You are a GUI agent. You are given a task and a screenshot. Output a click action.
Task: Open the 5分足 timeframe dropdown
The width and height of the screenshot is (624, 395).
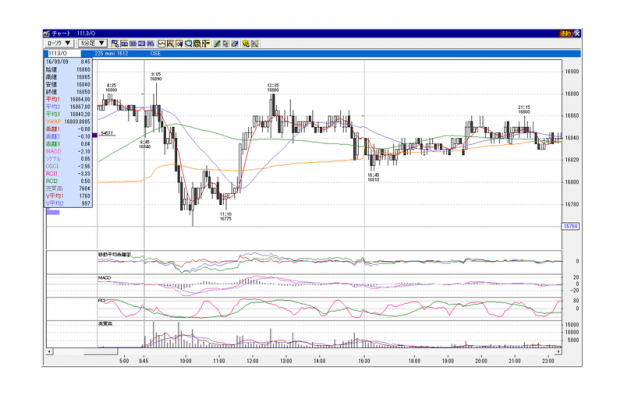[x=92, y=43]
